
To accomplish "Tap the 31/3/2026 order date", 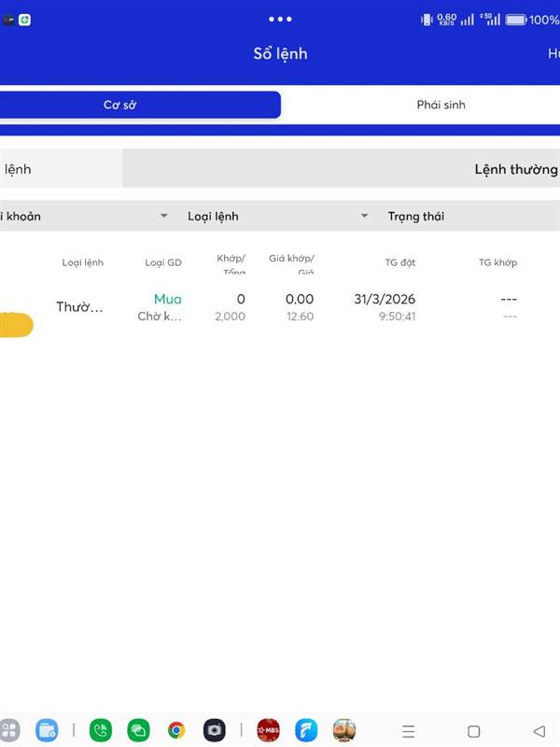I will tap(385, 299).
